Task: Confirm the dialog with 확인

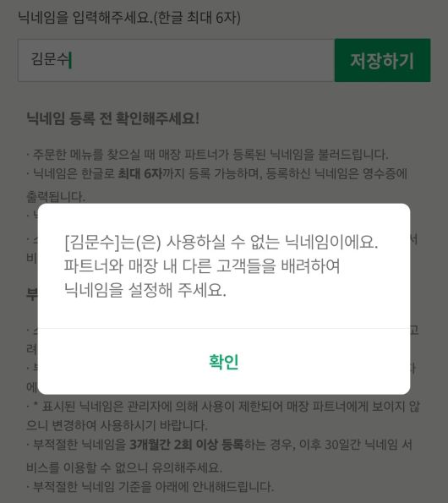Action: [x=223, y=362]
